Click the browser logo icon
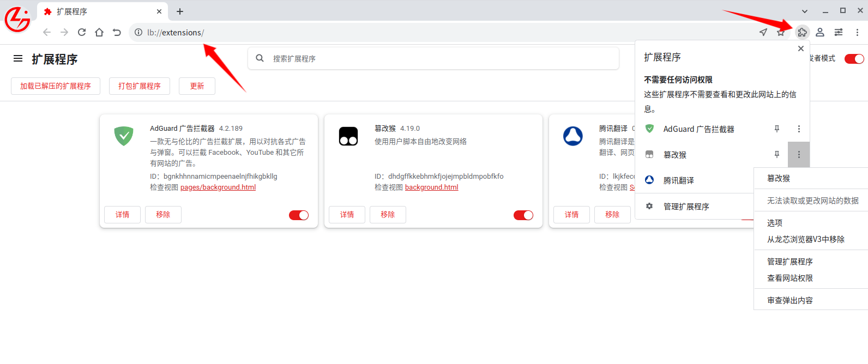Viewport: 868px width, 364px height. point(17,20)
